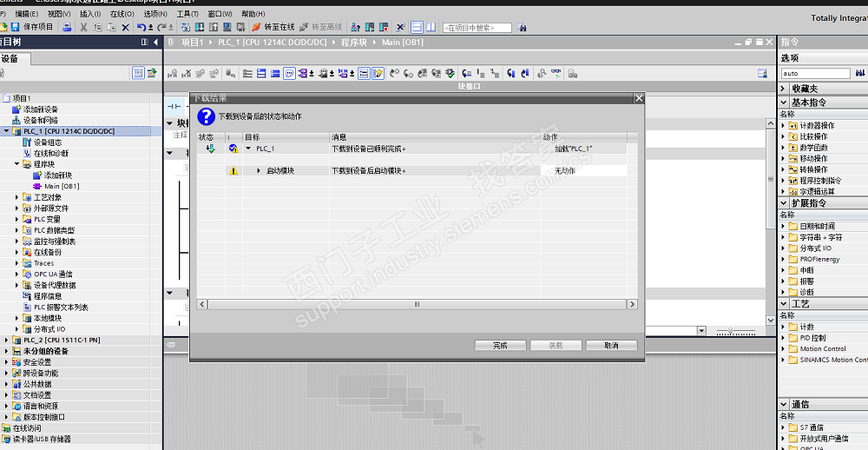Click the Download to device icon
The image size is (868, 450).
point(200,27)
